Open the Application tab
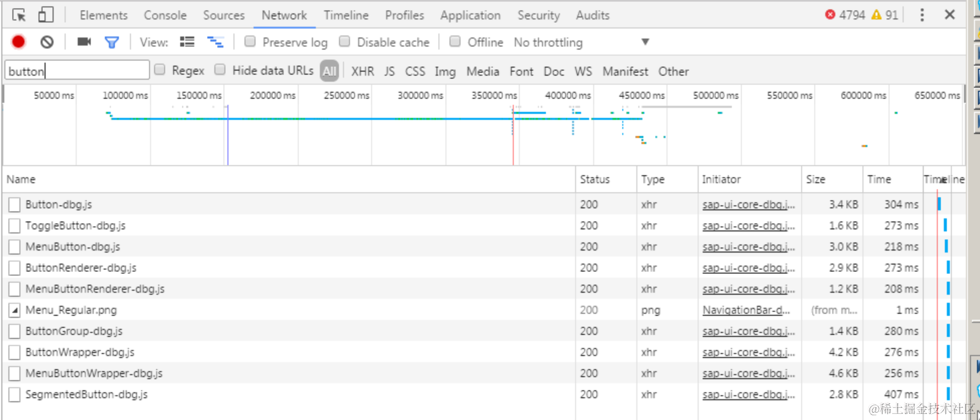The height and width of the screenshot is (420, 980). [470, 15]
